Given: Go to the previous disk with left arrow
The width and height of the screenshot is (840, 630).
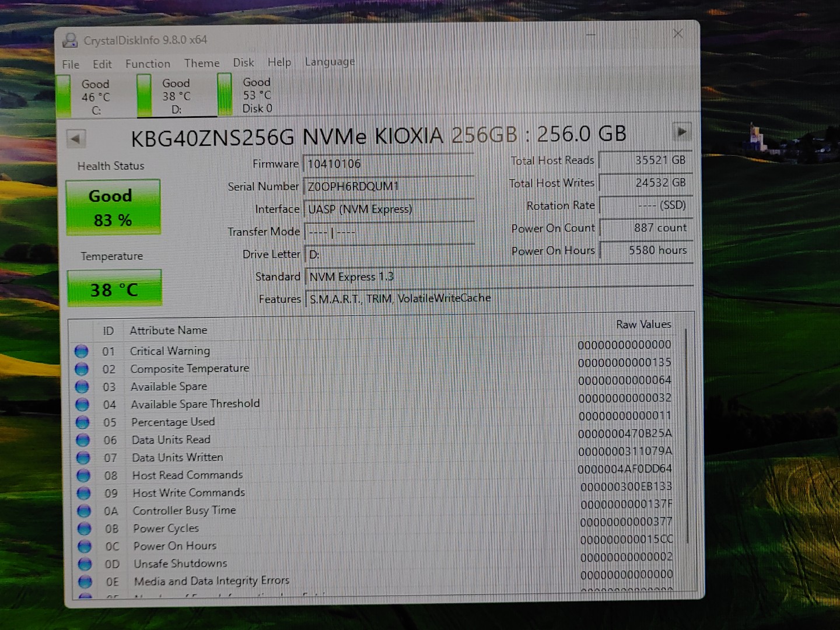Looking at the screenshot, I should click(x=76, y=138).
